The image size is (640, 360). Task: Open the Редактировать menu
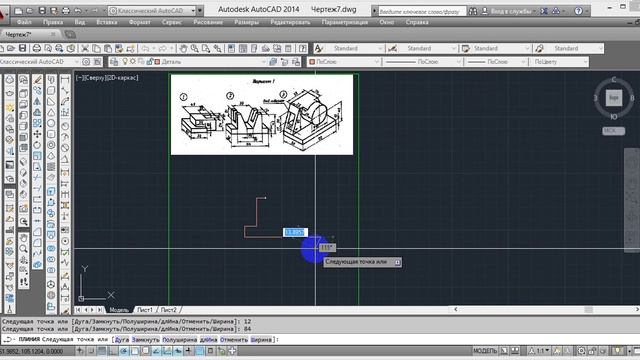pyautogui.click(x=290, y=22)
